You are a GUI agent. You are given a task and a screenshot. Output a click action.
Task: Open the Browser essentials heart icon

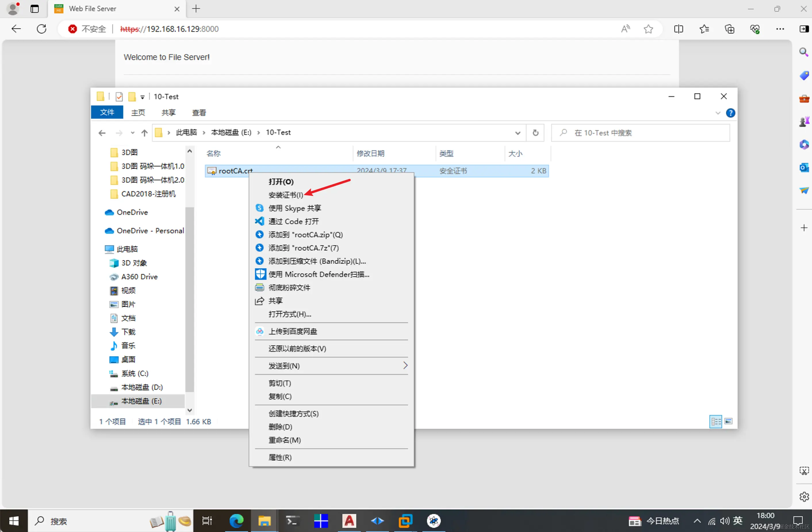coord(755,29)
